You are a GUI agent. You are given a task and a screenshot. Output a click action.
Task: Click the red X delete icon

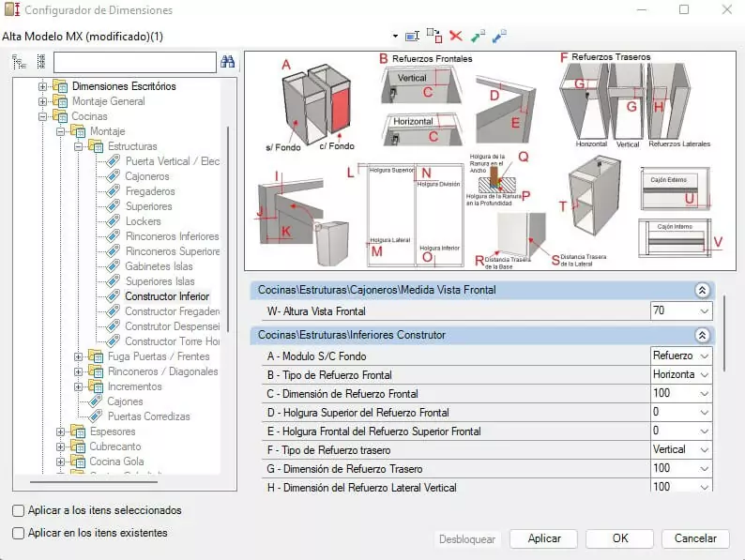pos(456,36)
